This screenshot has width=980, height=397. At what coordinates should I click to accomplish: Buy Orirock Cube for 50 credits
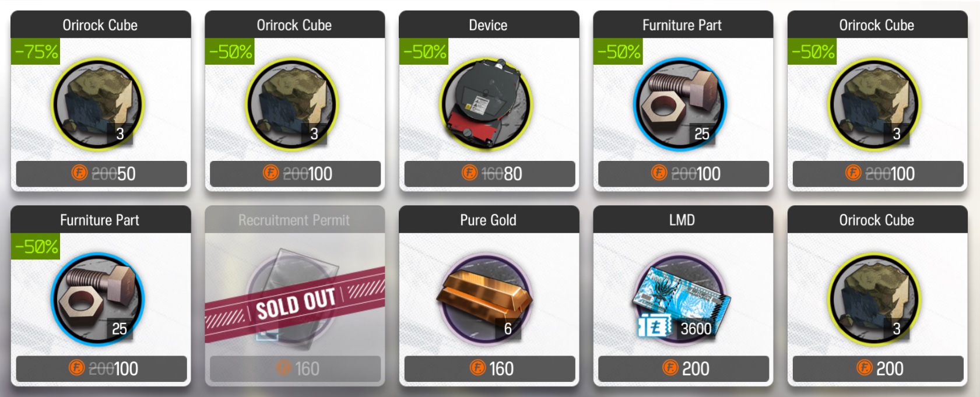(x=101, y=174)
